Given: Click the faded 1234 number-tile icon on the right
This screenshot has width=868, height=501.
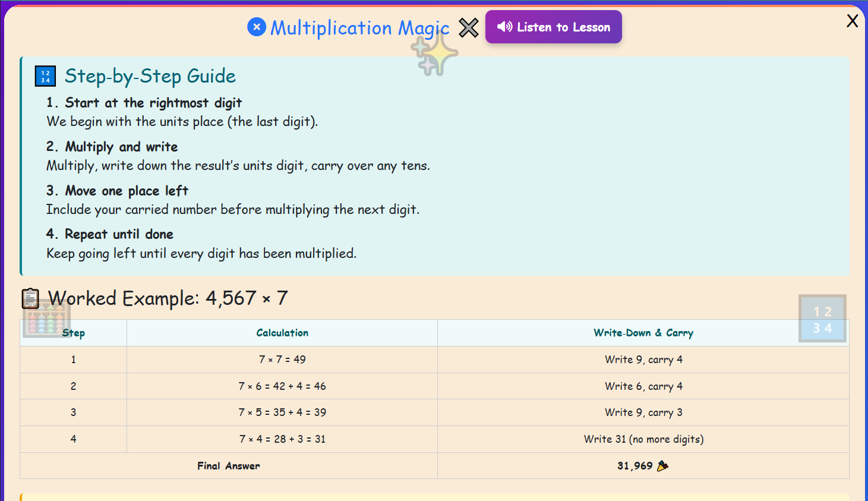Looking at the screenshot, I should [x=822, y=319].
